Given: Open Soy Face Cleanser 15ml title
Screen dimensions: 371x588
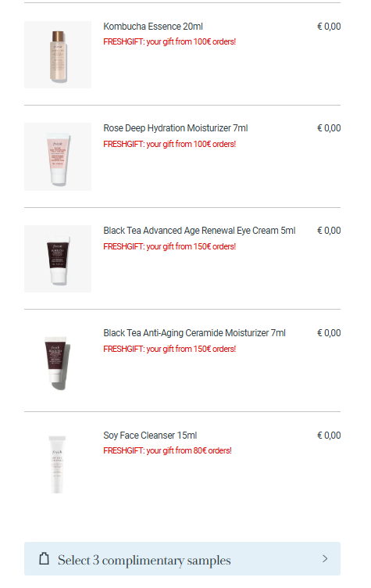Looking at the screenshot, I should coord(150,436).
